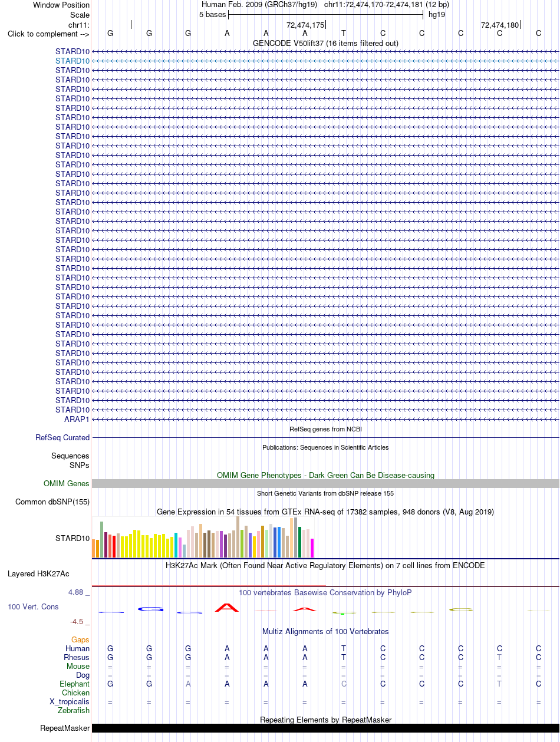The width and height of the screenshot is (560, 742).
Task: Select the Chicken species label
Action: tap(76, 693)
